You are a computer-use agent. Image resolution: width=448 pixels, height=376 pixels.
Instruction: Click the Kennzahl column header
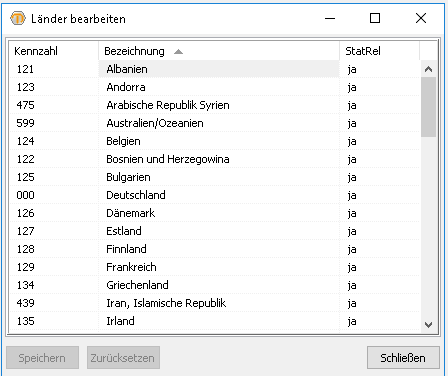pyautogui.click(x=54, y=51)
